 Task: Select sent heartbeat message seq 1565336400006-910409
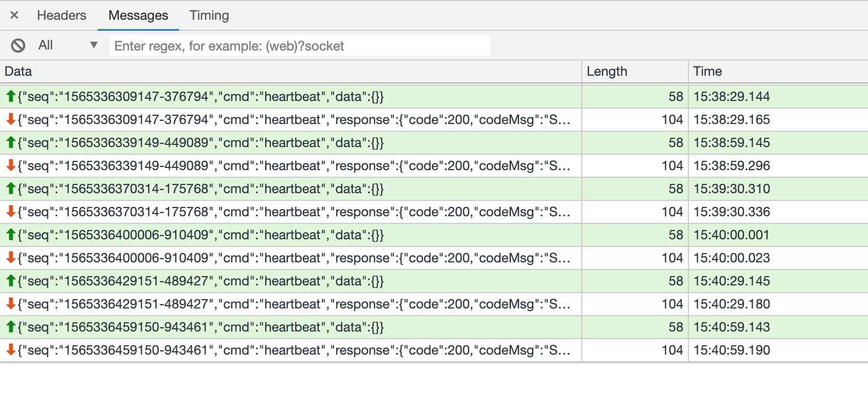tap(201, 235)
